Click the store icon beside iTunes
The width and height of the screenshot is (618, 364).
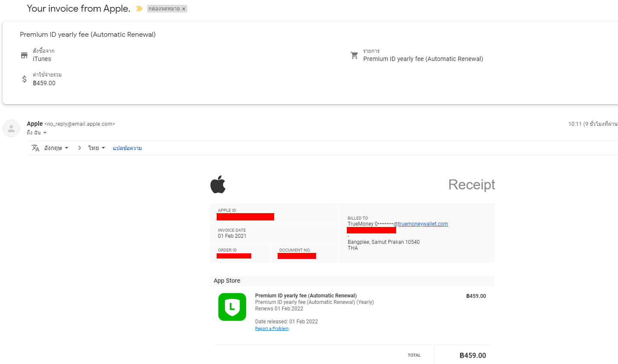tap(24, 55)
